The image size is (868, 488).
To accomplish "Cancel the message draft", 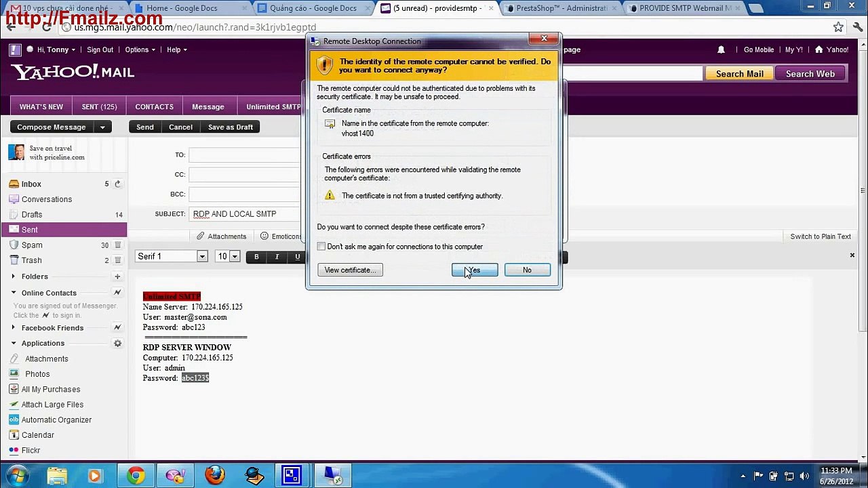I will click(x=180, y=127).
